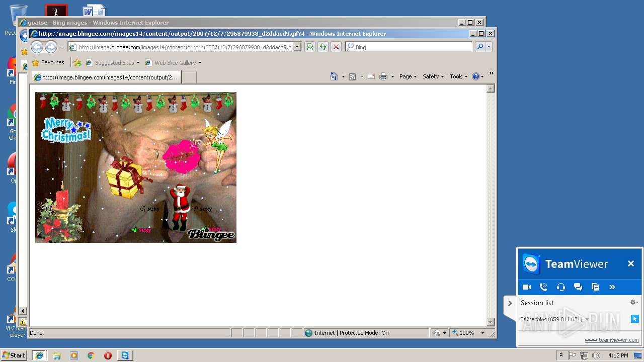Select the image.blingee.com browser tab
The width and height of the screenshot is (644, 362).
[106, 77]
